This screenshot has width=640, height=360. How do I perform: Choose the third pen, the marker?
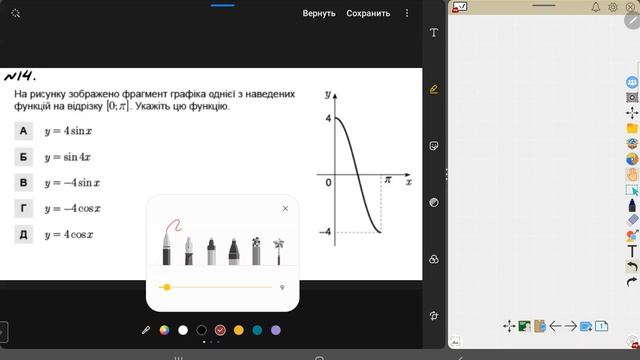coord(211,251)
